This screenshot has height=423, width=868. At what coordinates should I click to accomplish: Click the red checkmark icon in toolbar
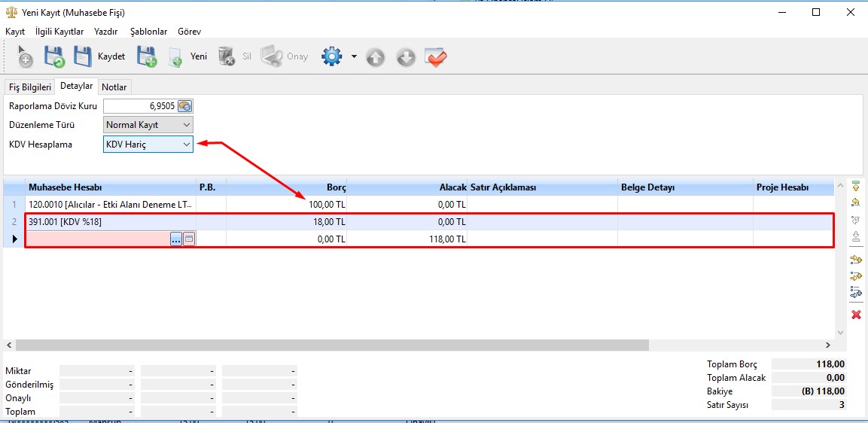click(x=436, y=57)
